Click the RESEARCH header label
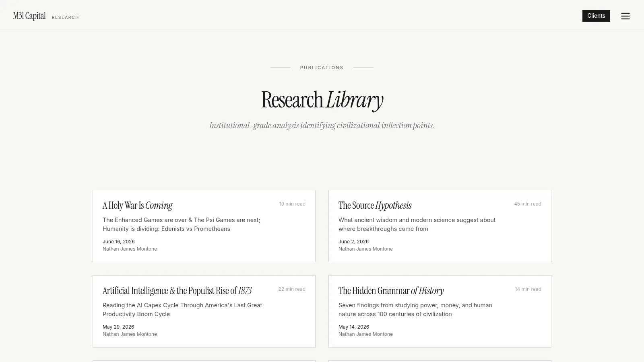Image resolution: width=644 pixels, height=362 pixels. [65, 17]
